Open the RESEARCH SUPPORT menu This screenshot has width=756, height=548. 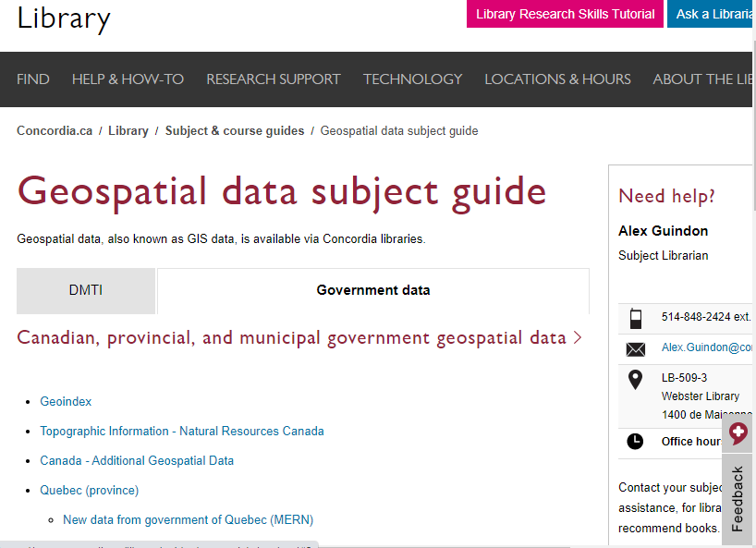[274, 79]
